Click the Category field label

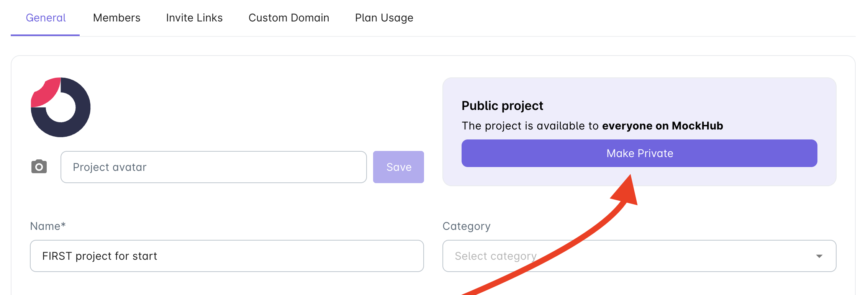(466, 226)
